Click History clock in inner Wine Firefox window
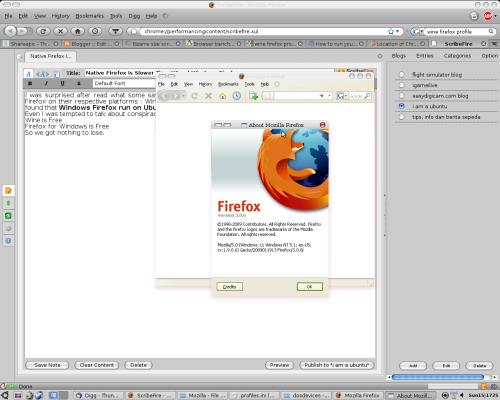Image resolution: width=500 pixels, height=400 pixels. [237, 96]
